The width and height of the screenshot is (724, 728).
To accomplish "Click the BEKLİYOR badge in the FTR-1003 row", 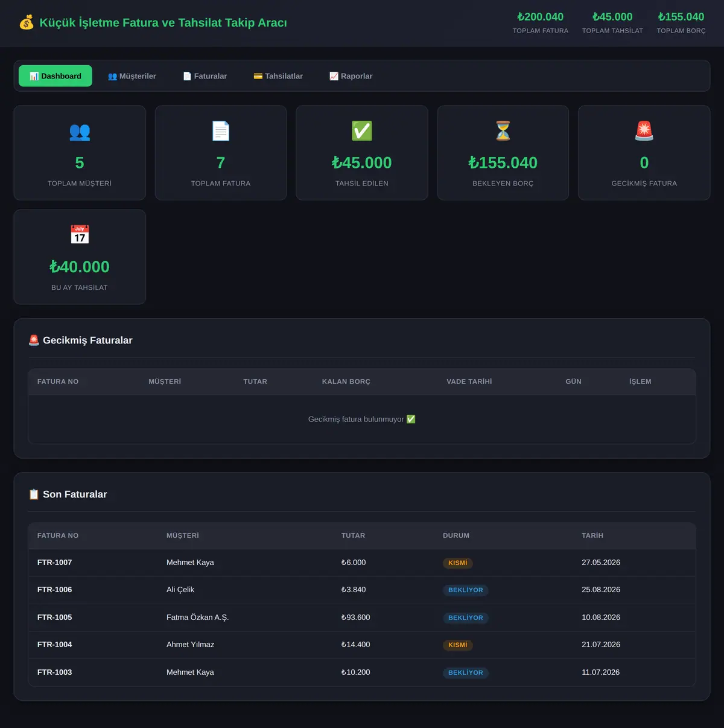I will pos(466,673).
